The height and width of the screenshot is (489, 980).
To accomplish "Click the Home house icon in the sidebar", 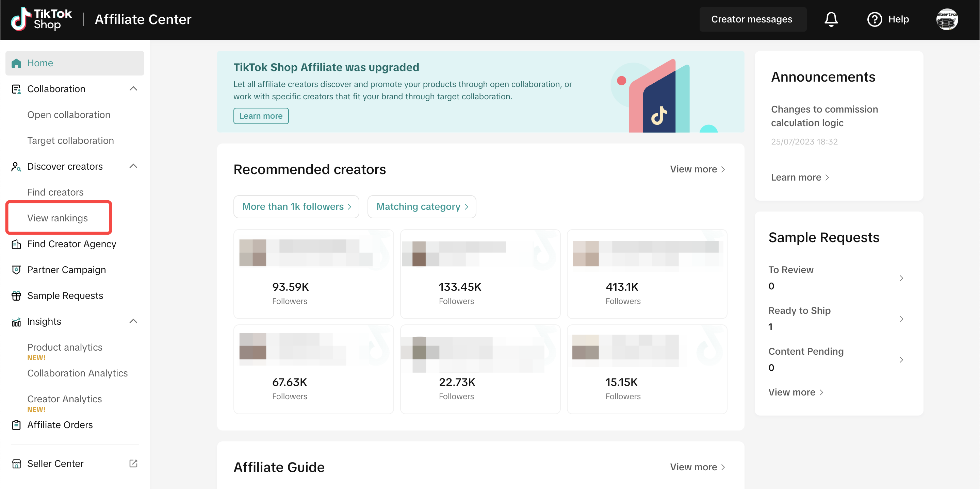I will coord(16,63).
